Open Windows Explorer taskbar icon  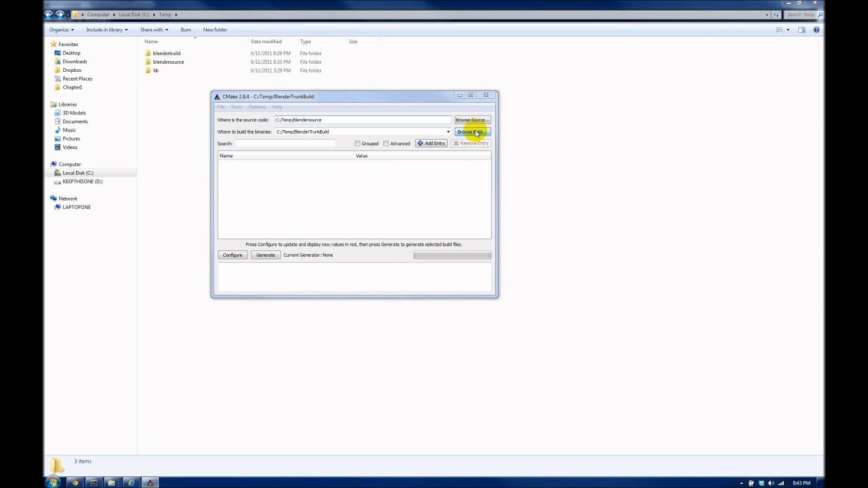(112, 483)
